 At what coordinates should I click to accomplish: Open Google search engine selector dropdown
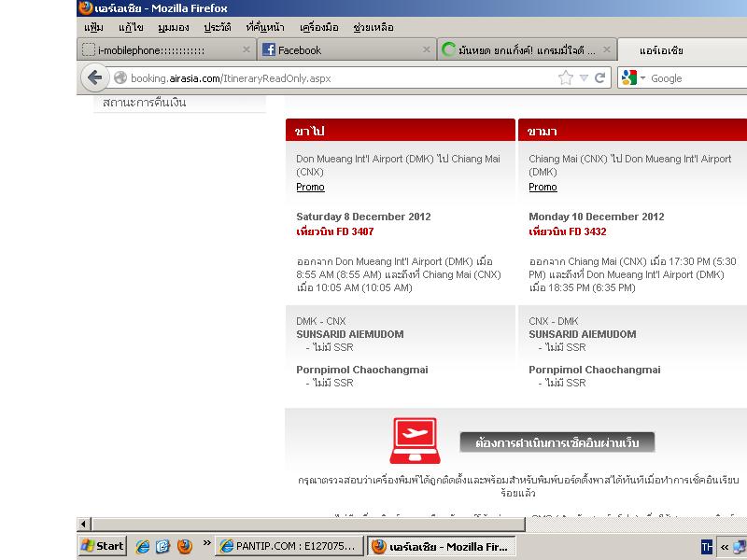642,77
